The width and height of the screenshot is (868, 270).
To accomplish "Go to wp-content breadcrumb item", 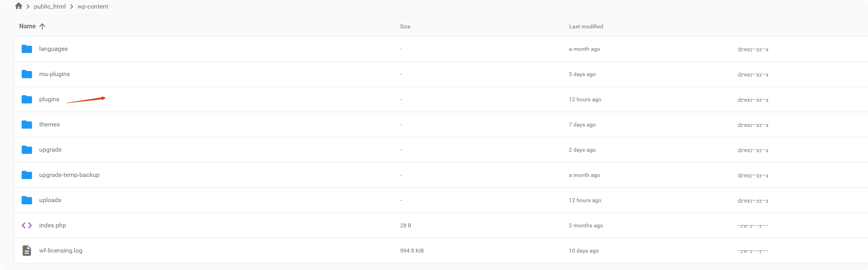I will (x=93, y=7).
